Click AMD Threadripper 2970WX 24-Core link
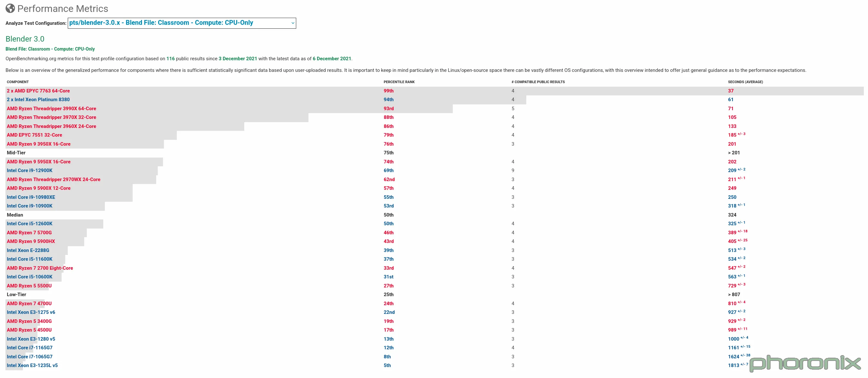Viewport: 868px width, 378px height. 53,179
